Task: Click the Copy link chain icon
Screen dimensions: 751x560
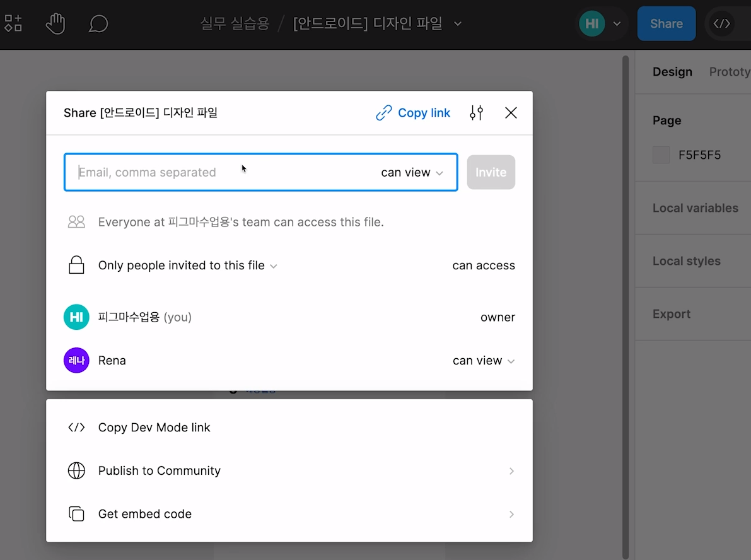Action: [x=383, y=113]
